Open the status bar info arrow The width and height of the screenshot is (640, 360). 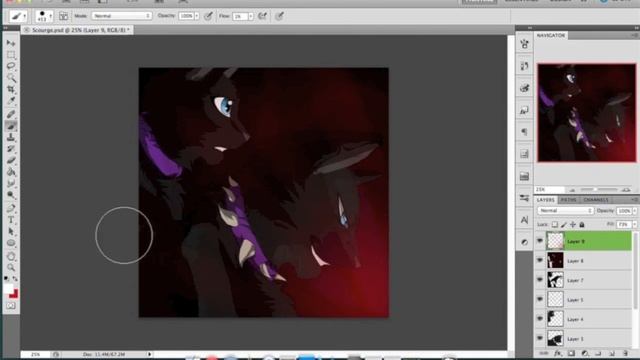[149, 354]
